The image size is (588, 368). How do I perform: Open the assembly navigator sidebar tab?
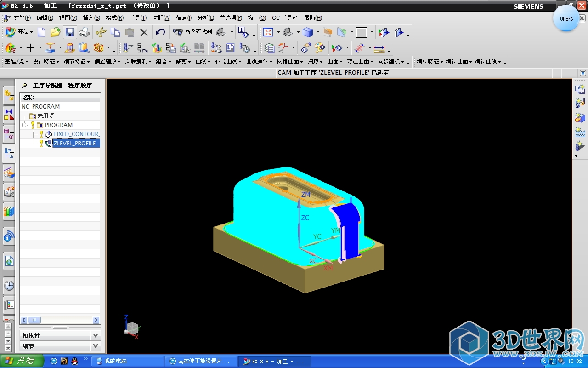coord(9,95)
